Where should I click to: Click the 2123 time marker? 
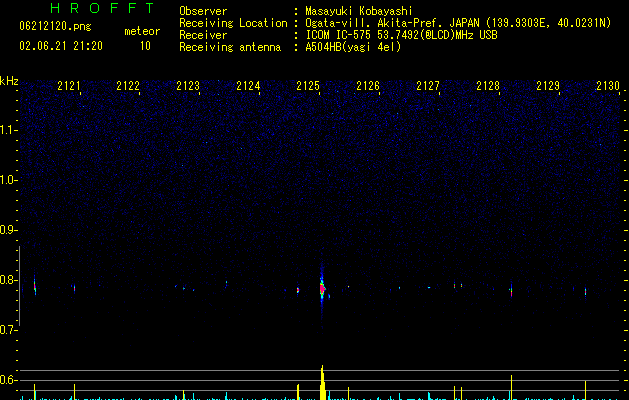pyautogui.click(x=188, y=85)
